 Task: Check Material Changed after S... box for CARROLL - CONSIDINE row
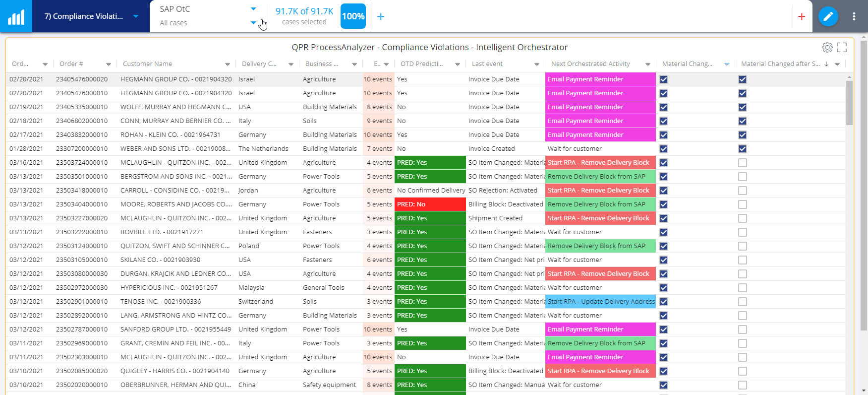pos(743,191)
